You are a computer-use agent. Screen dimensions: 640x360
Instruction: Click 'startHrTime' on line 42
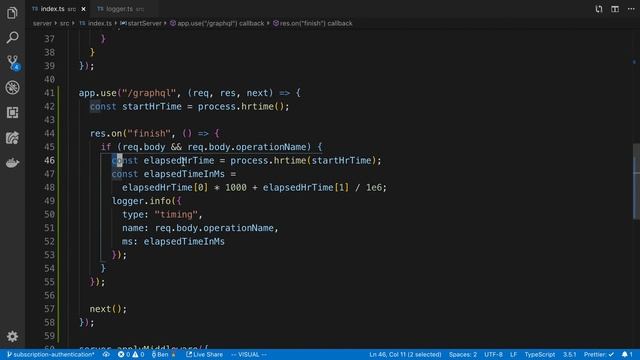coord(152,107)
